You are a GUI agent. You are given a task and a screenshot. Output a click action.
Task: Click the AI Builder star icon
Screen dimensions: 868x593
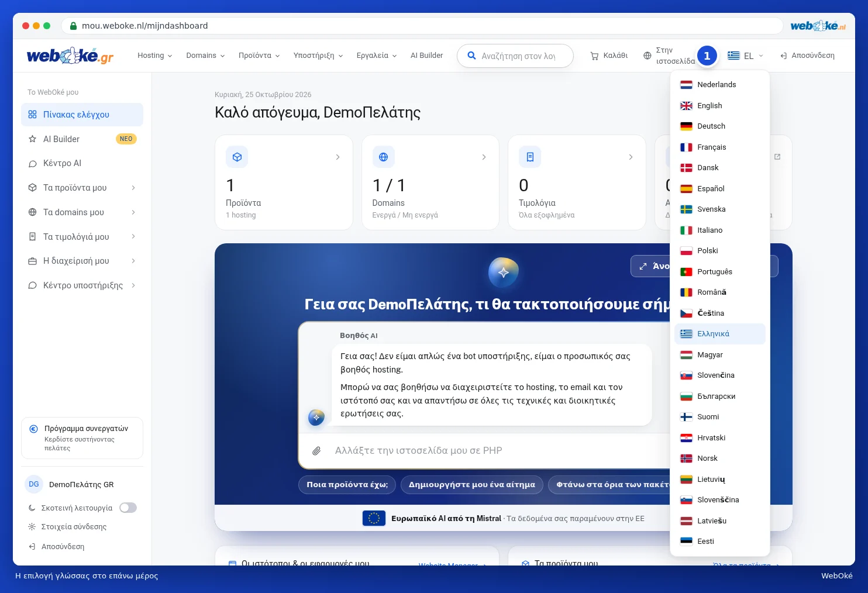[x=33, y=139]
